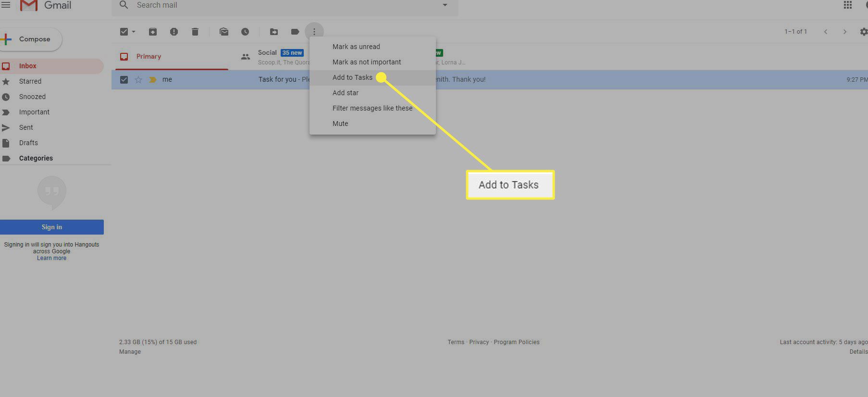
Task: Open select options dropdown arrow
Action: click(134, 32)
